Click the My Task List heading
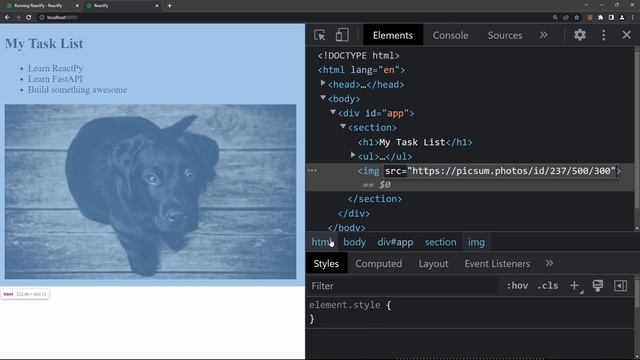 [x=44, y=44]
